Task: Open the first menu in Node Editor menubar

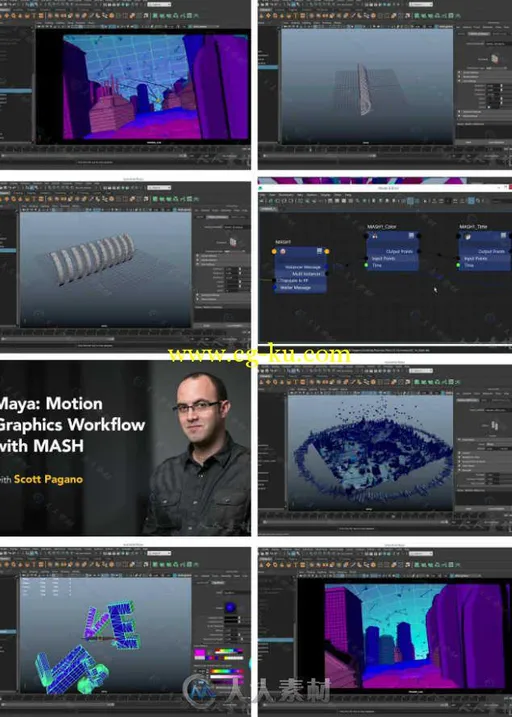Action: (x=264, y=195)
